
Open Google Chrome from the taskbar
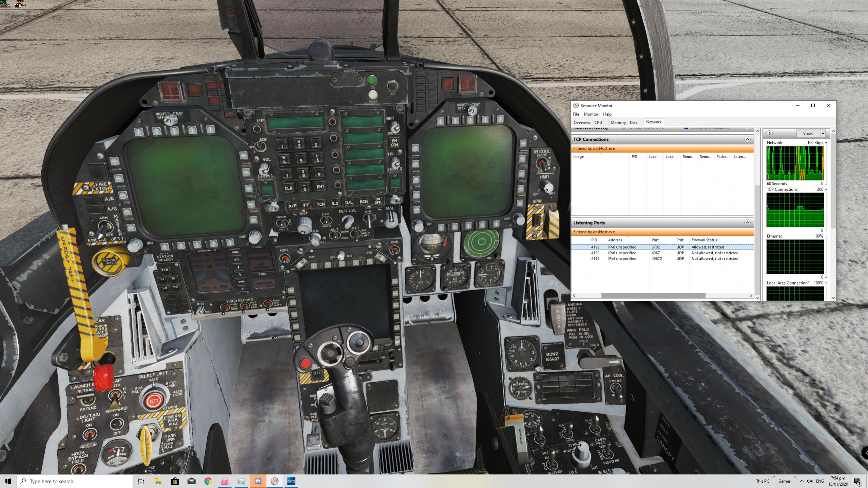(x=208, y=481)
